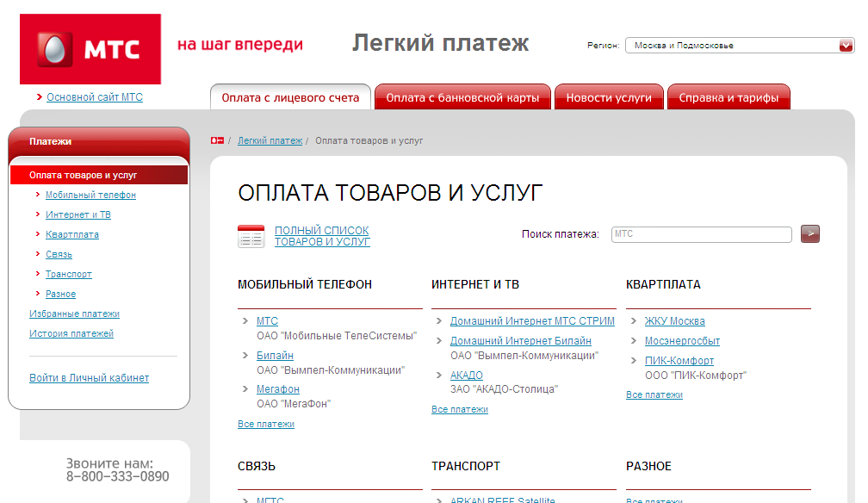
Task: Open Мобильный телефон in sidebar
Action: tap(90, 195)
